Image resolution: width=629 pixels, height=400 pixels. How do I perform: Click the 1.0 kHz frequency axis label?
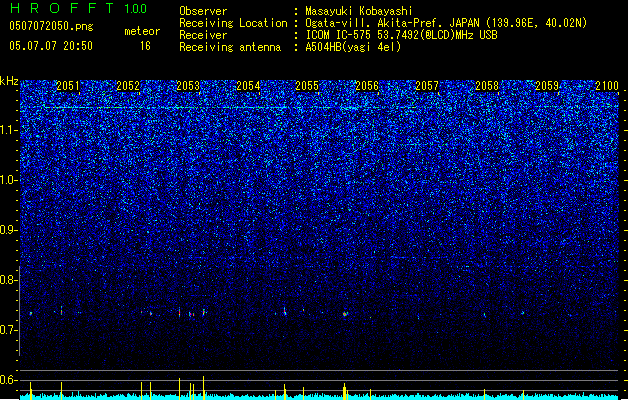point(8,180)
